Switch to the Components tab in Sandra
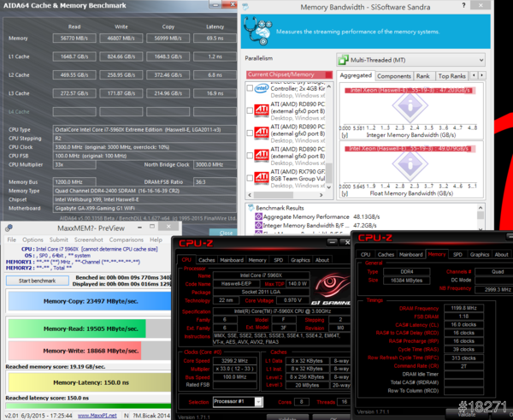Viewport: 513px width, 420px height. 394,76
